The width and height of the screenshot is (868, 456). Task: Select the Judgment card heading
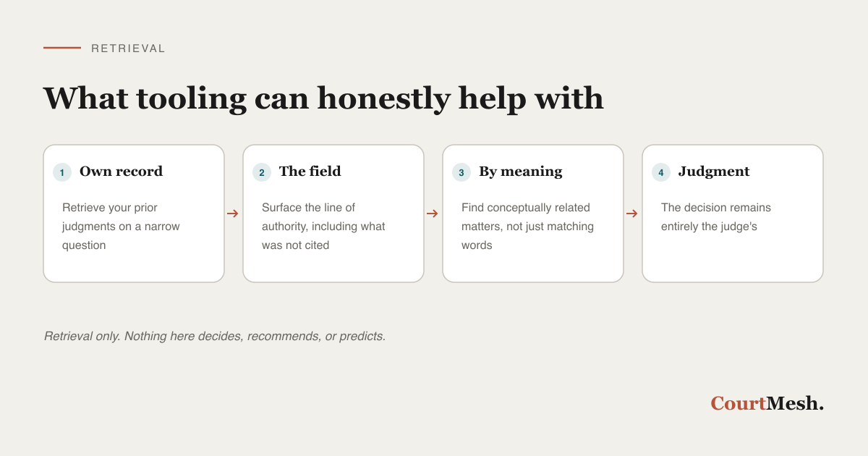714,172
